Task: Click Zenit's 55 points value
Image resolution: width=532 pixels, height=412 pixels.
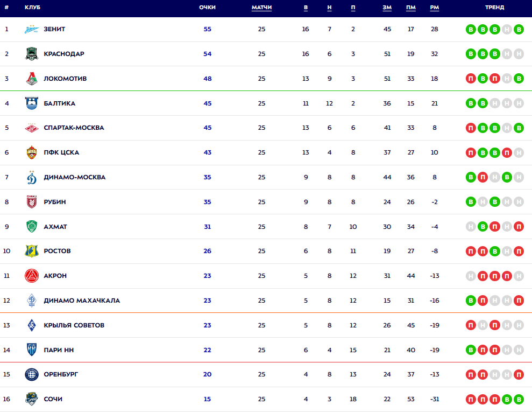Action: point(208,29)
